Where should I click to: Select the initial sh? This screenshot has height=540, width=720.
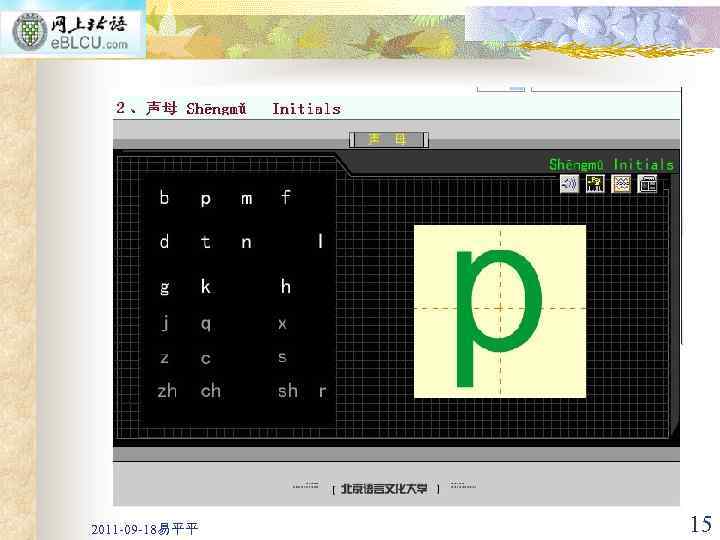click(x=288, y=391)
